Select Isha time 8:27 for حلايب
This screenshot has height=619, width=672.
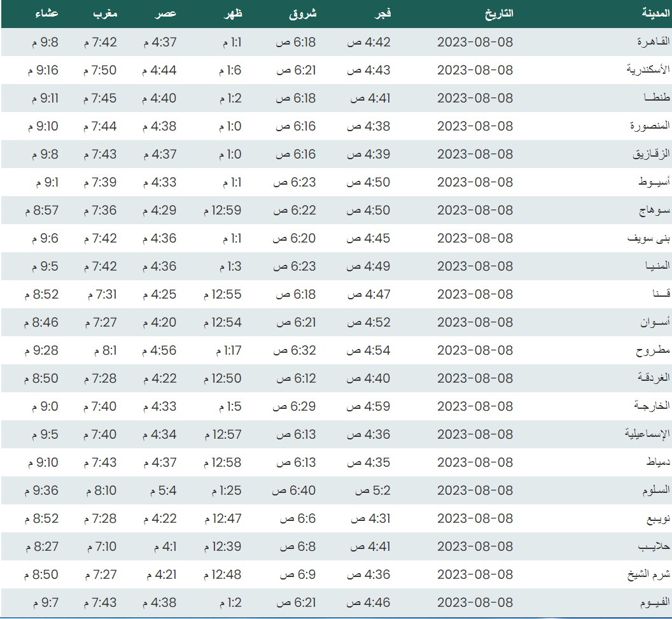pos(42,546)
